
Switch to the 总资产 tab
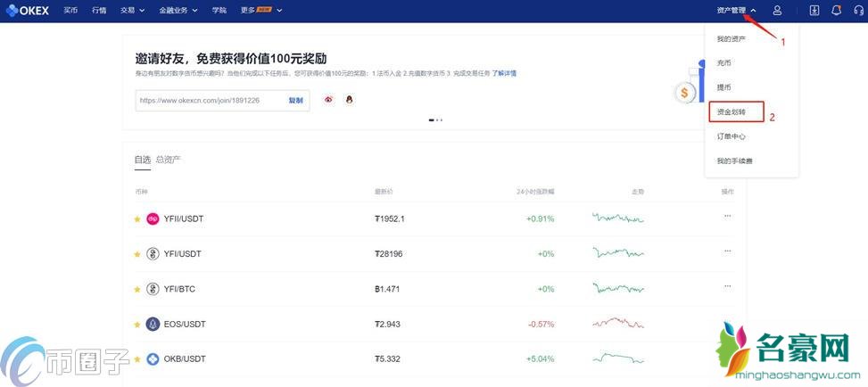click(x=168, y=160)
